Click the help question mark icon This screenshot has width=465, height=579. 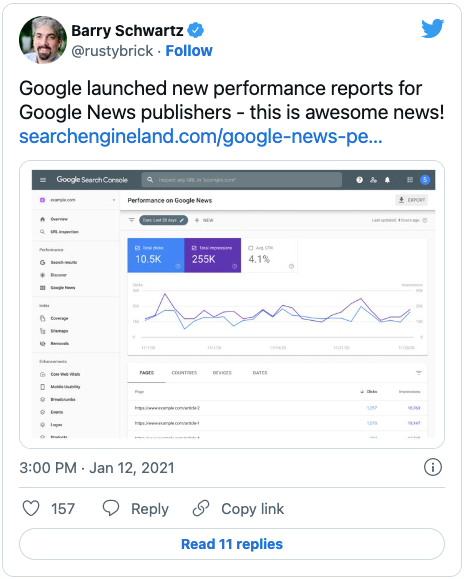(359, 180)
